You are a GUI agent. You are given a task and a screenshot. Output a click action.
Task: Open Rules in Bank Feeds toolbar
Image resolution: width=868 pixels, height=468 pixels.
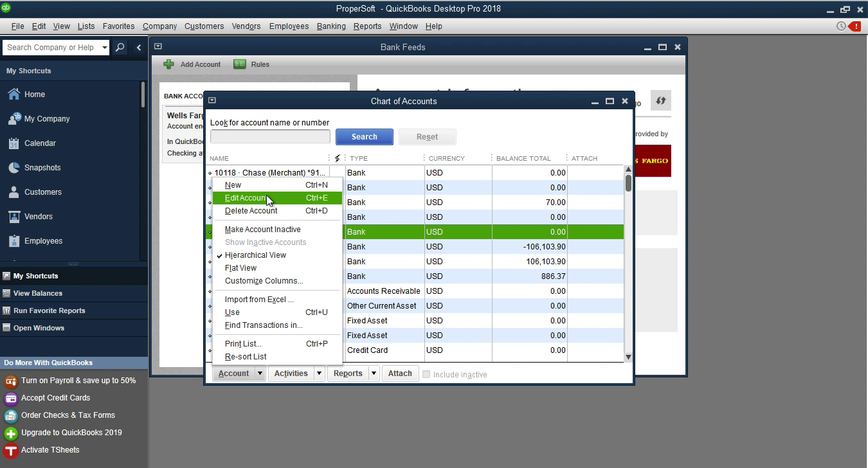tap(251, 64)
